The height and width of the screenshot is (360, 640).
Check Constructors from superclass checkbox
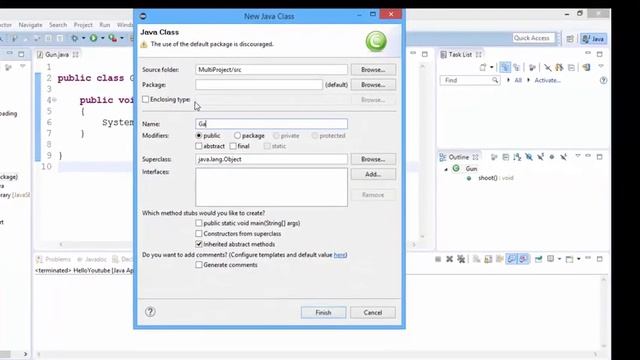tap(199, 233)
